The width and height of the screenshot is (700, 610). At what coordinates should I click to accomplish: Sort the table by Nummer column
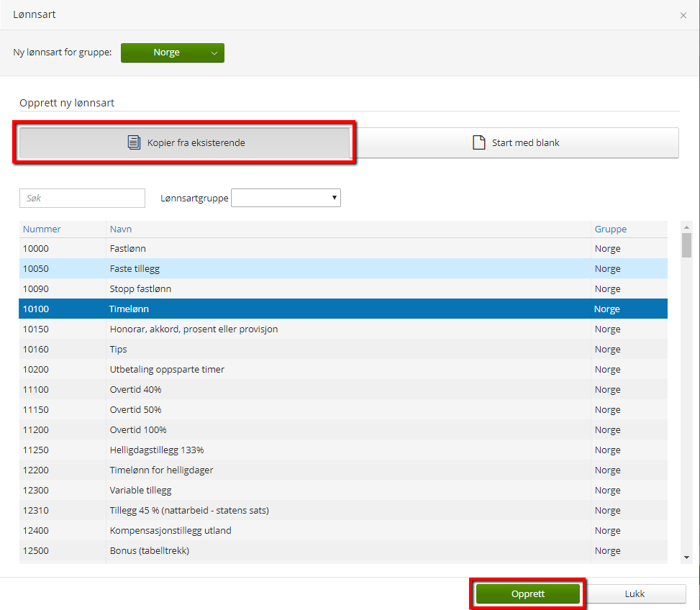42,229
